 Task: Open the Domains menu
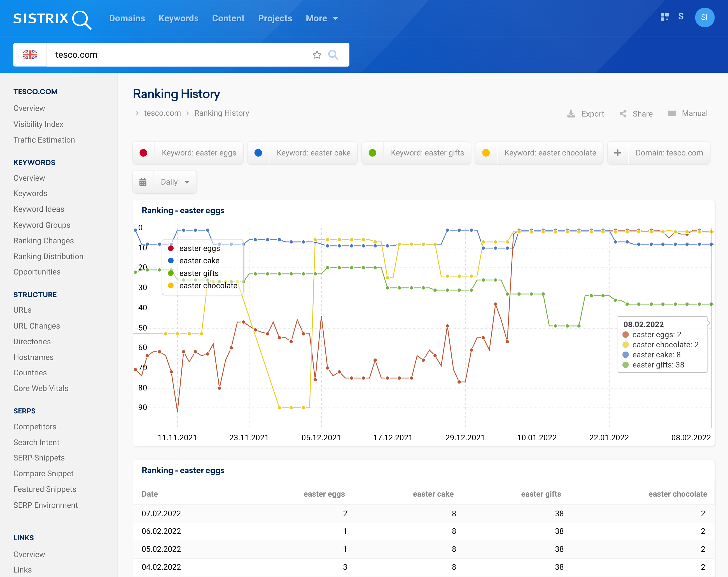click(x=127, y=18)
